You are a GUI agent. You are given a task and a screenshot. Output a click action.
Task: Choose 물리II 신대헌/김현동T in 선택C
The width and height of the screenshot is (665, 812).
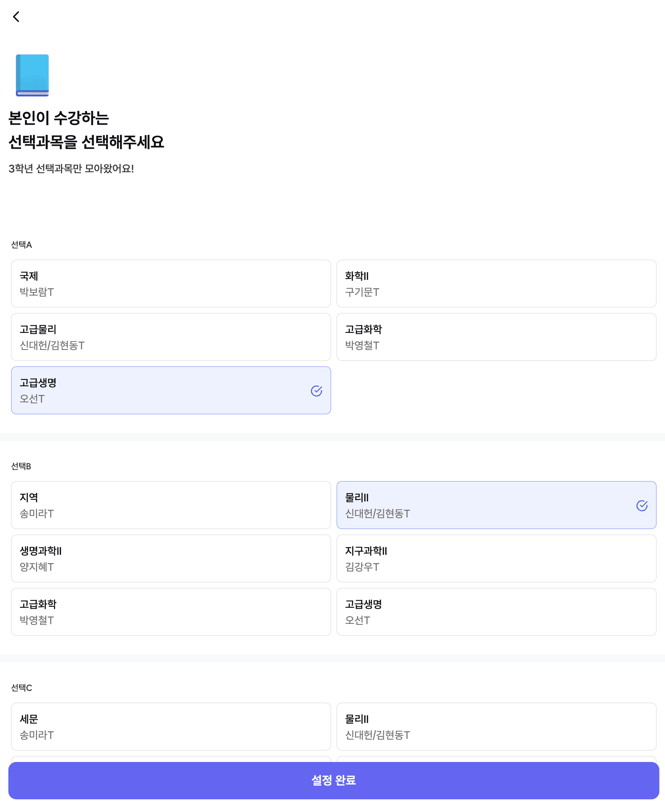pos(496,726)
